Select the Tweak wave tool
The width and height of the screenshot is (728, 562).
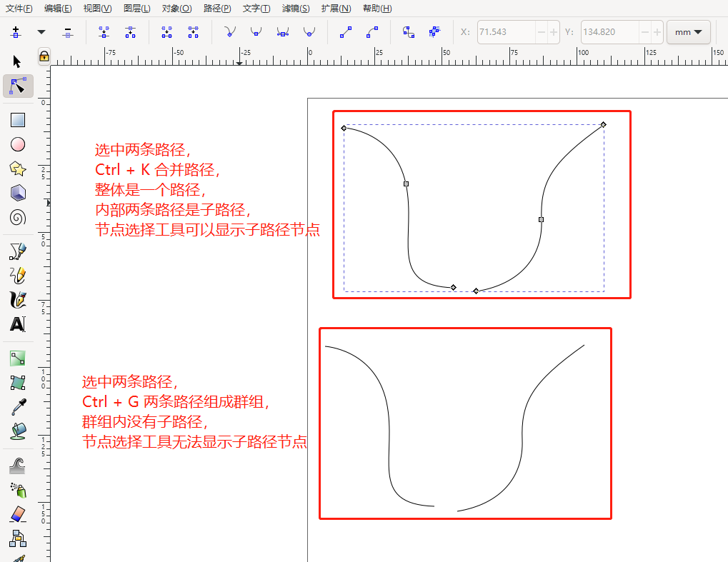(x=18, y=466)
